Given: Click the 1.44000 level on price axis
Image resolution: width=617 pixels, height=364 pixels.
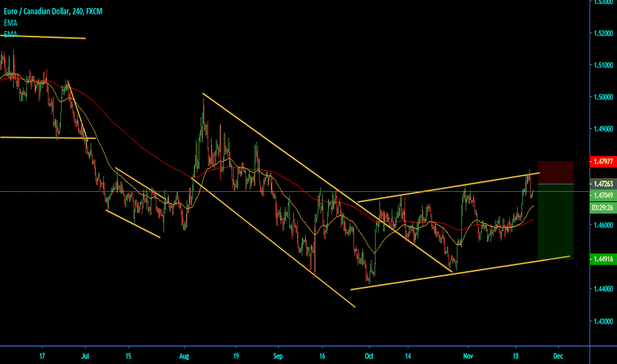Looking at the screenshot, I should [x=602, y=289].
